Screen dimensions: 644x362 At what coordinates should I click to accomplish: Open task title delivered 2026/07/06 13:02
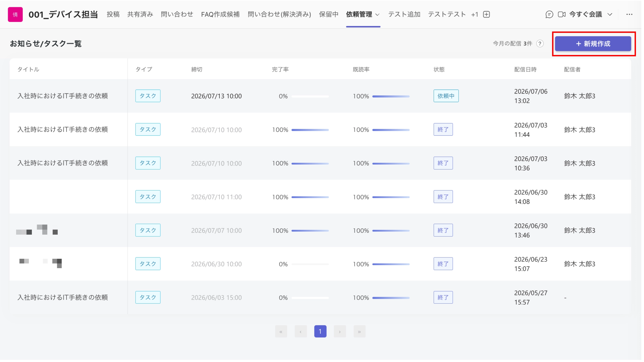point(63,96)
